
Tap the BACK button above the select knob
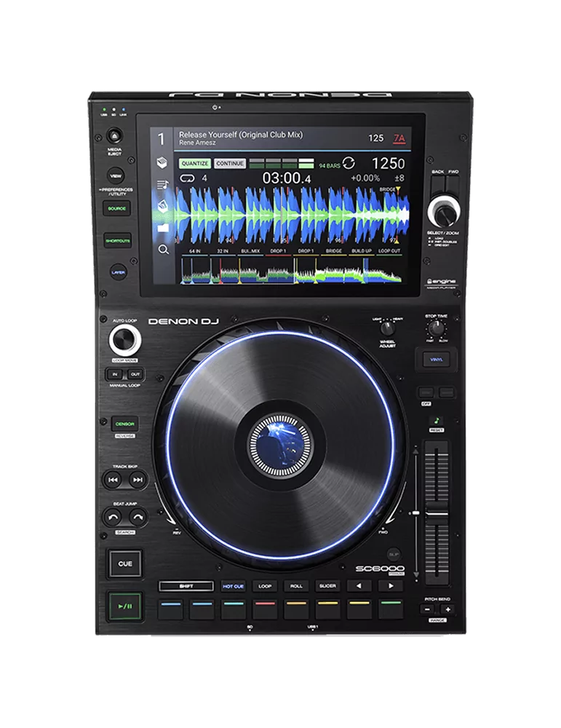tap(438, 185)
